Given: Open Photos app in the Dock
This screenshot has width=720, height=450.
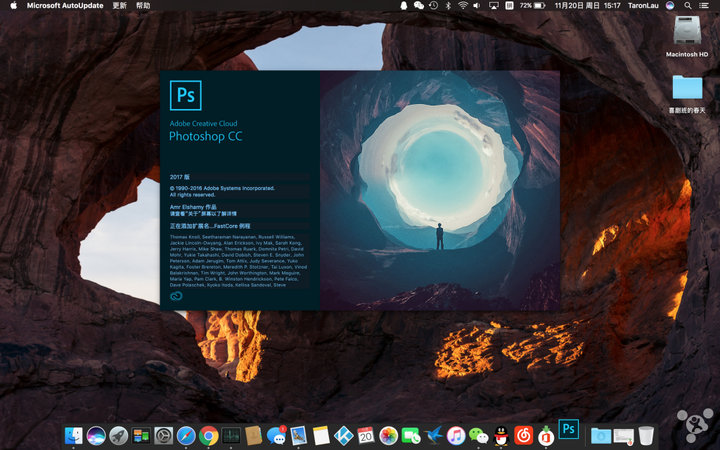Looking at the screenshot, I should point(388,435).
